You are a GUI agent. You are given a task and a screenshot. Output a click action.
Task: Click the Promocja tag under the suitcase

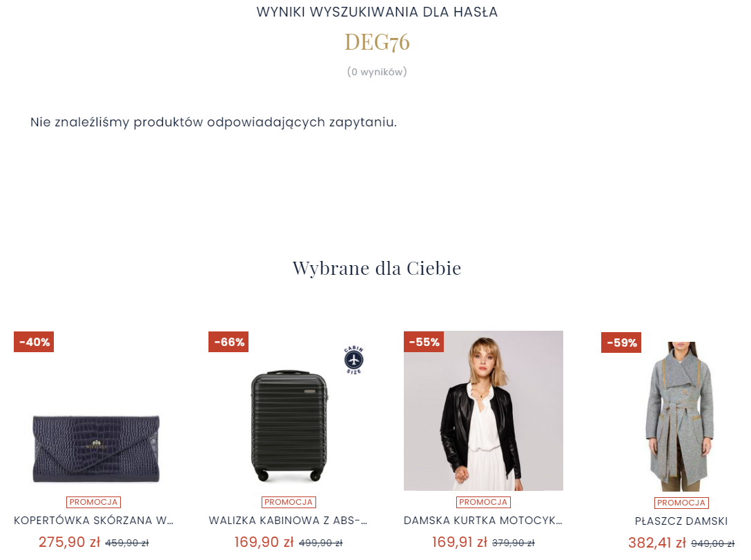pyautogui.click(x=289, y=502)
